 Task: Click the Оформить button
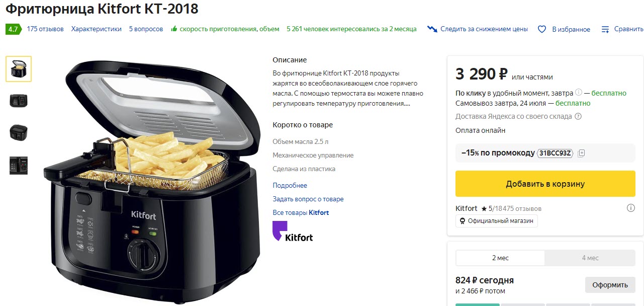(x=610, y=285)
